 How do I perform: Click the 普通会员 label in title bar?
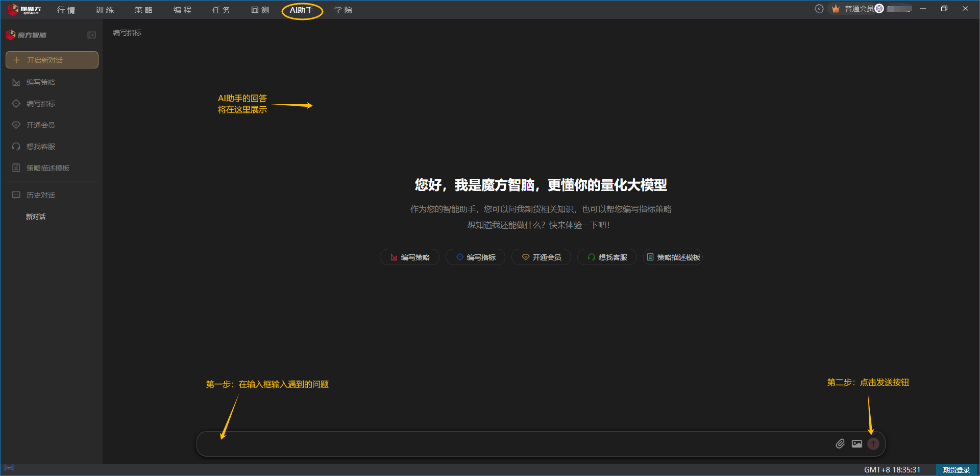[x=859, y=9]
